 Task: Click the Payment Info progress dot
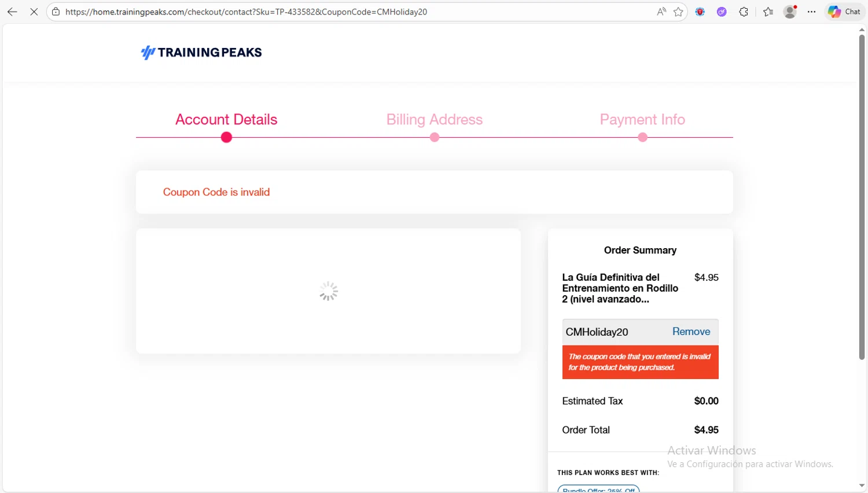(x=642, y=138)
